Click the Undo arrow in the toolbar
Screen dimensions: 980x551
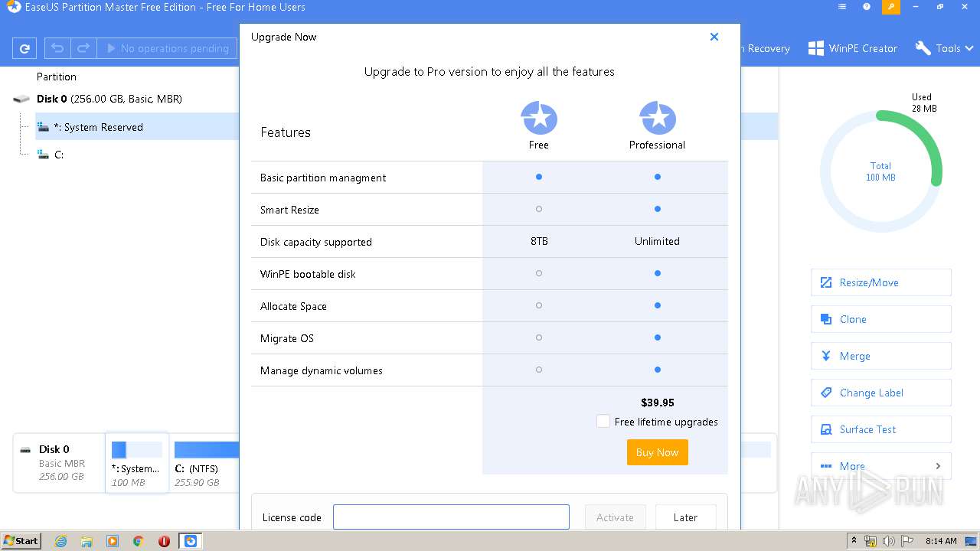click(x=57, y=48)
